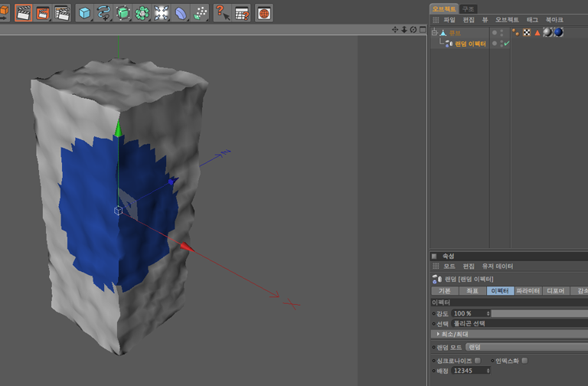
Task: Click the blue material tag on 큐브
Action: pyautogui.click(x=558, y=32)
